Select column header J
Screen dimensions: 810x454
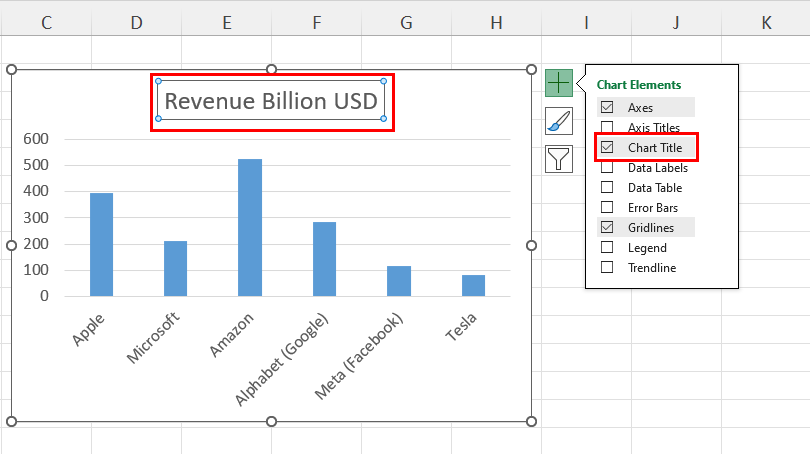tap(676, 23)
